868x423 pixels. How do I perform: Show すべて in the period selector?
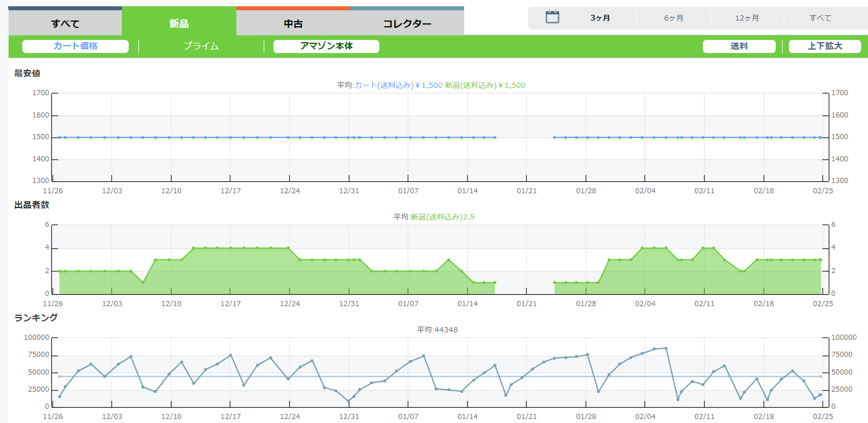(820, 18)
